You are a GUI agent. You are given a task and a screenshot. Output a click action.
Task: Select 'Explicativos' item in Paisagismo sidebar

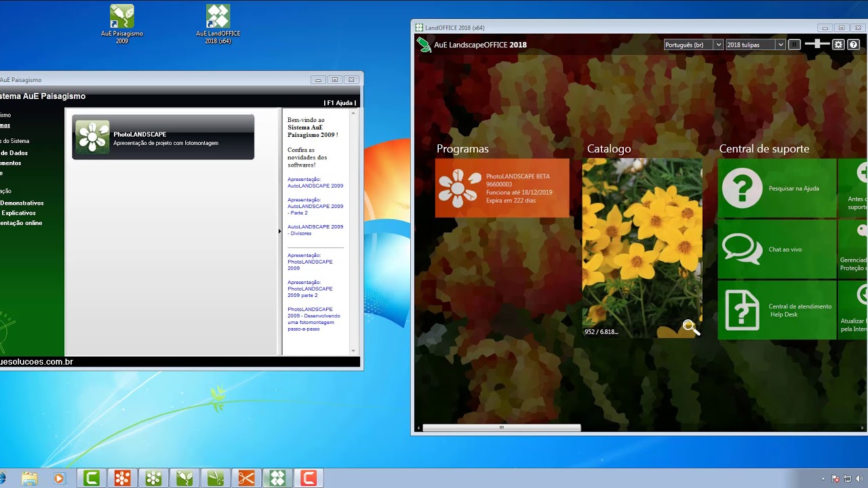click(x=18, y=213)
